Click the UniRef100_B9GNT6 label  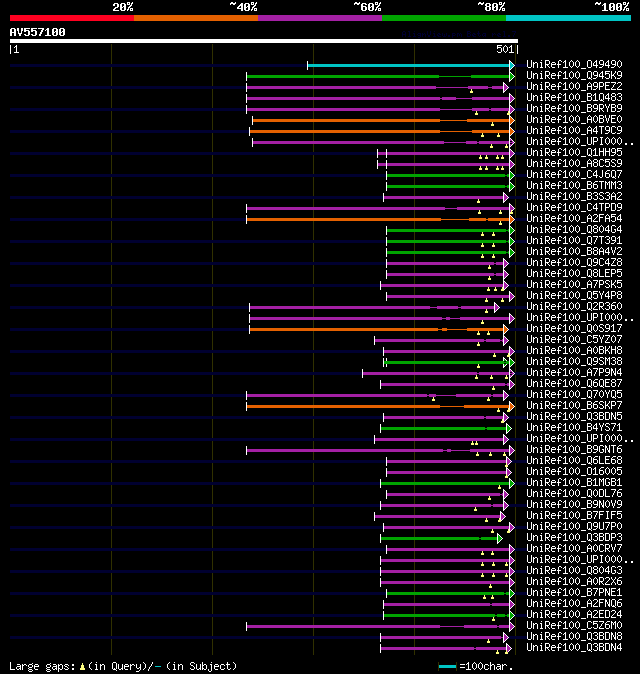574,450
